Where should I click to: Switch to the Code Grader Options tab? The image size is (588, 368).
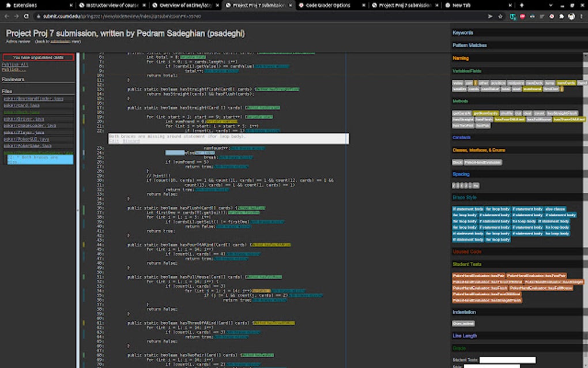click(x=327, y=5)
